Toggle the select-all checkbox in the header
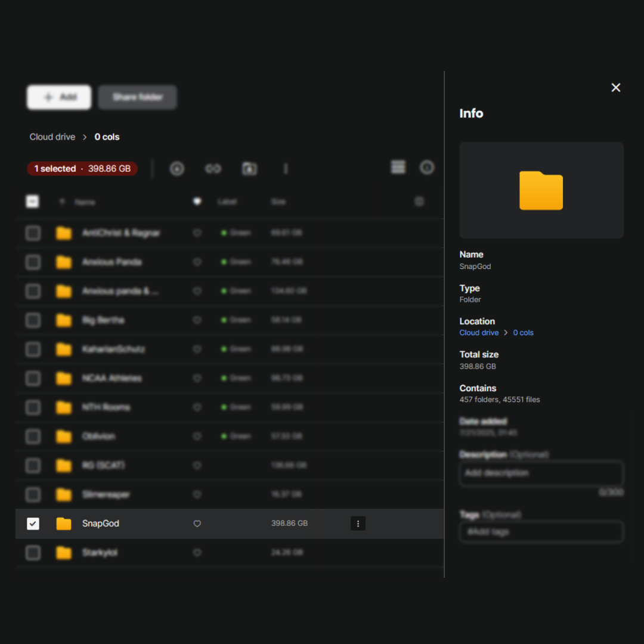This screenshot has height=644, width=644. [33, 202]
